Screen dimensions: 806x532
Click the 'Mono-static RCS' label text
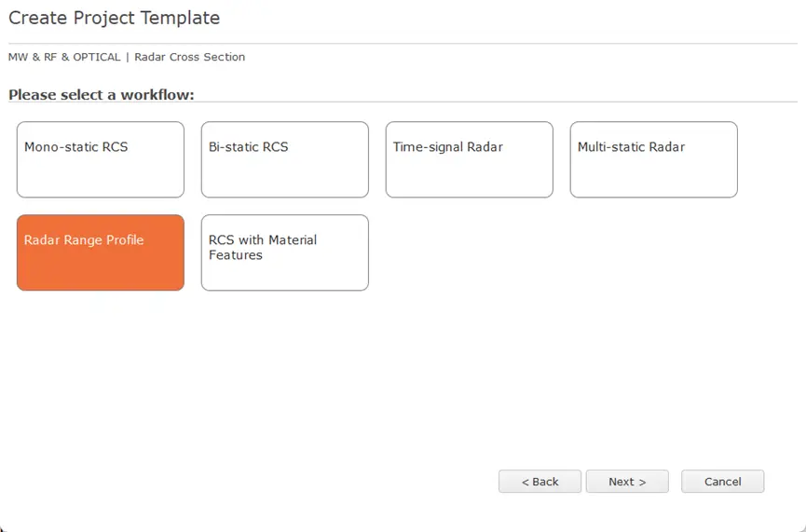tap(76, 147)
